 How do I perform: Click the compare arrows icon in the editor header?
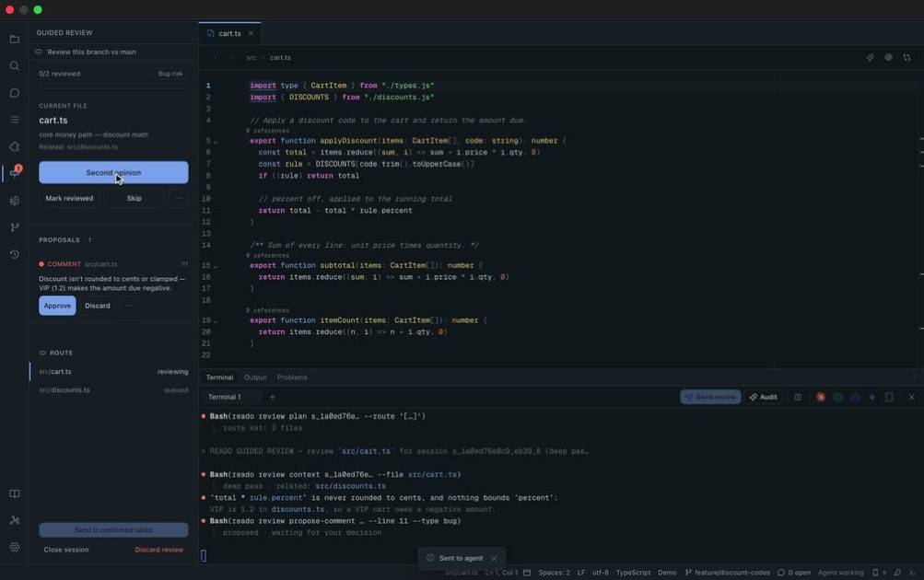906,57
